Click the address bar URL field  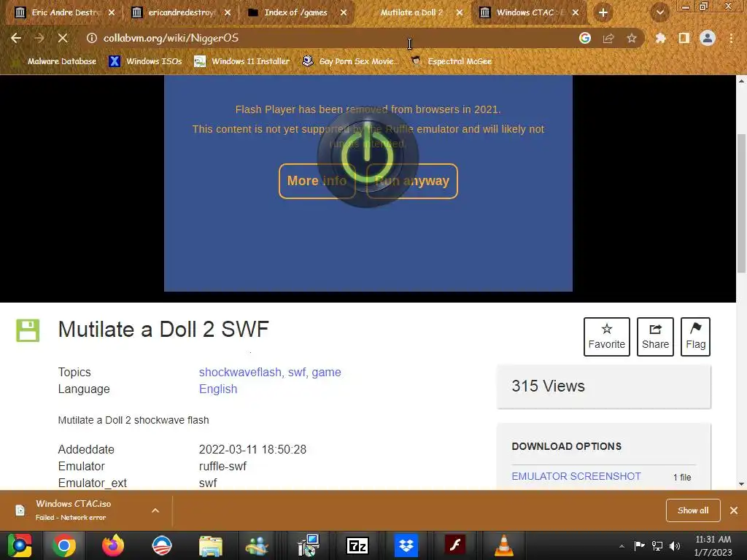(x=333, y=38)
